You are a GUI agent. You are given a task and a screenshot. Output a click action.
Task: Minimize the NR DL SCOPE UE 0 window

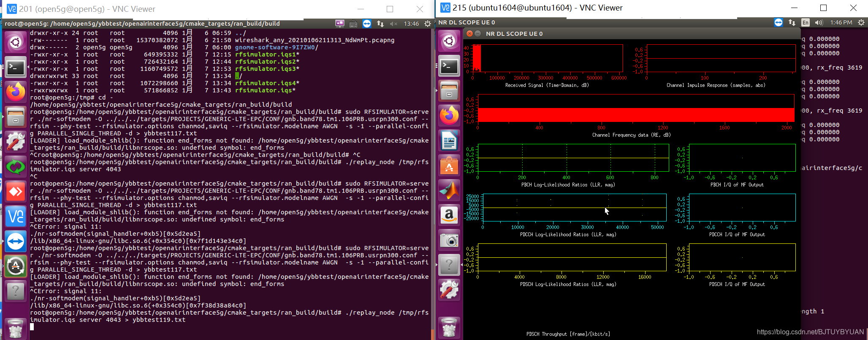(478, 34)
